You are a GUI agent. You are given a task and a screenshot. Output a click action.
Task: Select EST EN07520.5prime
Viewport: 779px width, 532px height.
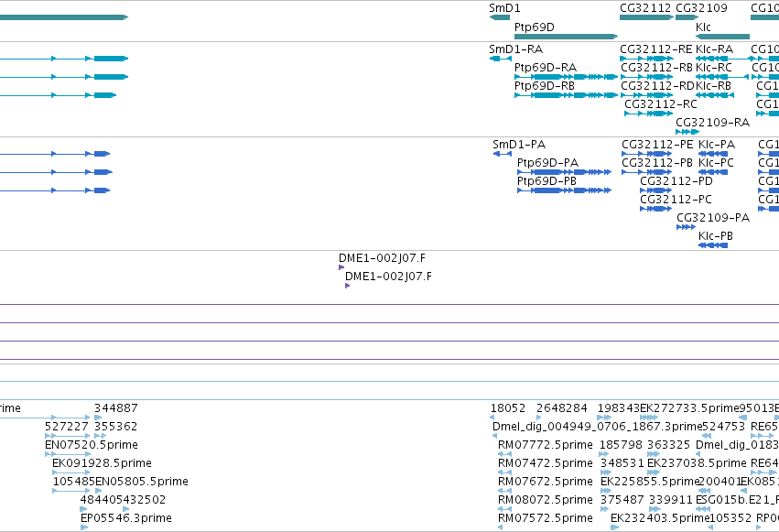pyautogui.click(x=68, y=454)
